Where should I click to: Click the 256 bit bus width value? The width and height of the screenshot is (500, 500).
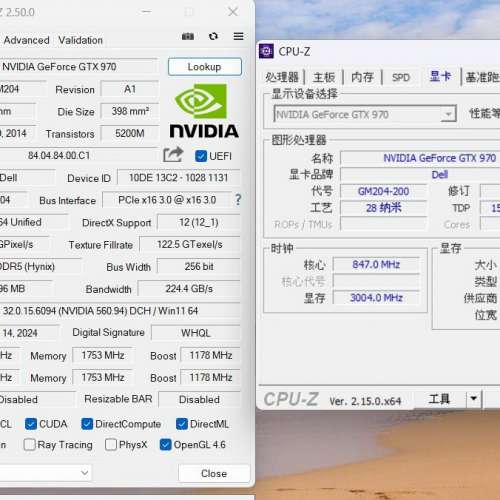[199, 266]
